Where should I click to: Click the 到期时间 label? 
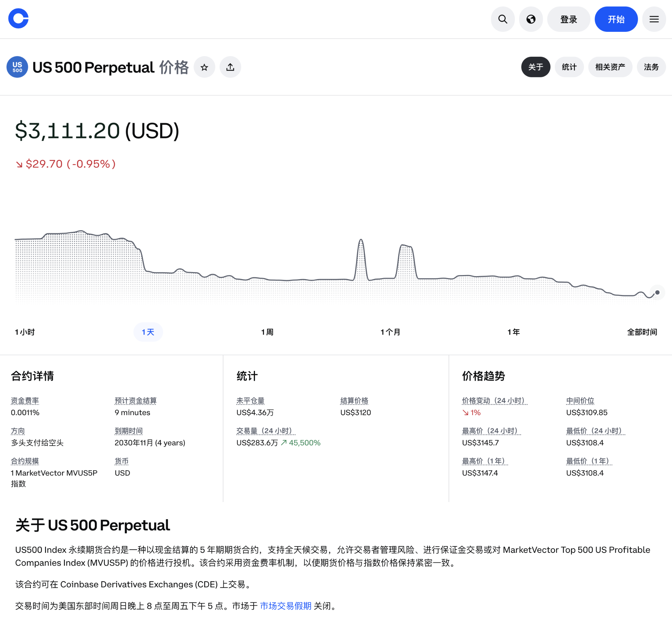[128, 431]
